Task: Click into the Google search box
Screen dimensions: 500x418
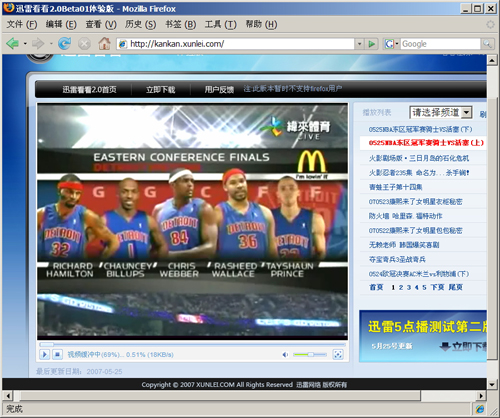Action: coord(440,44)
